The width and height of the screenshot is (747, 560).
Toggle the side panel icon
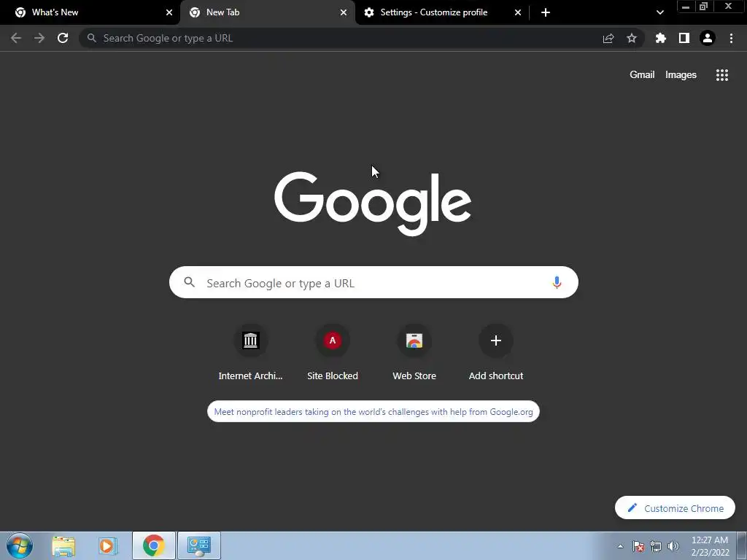click(684, 38)
